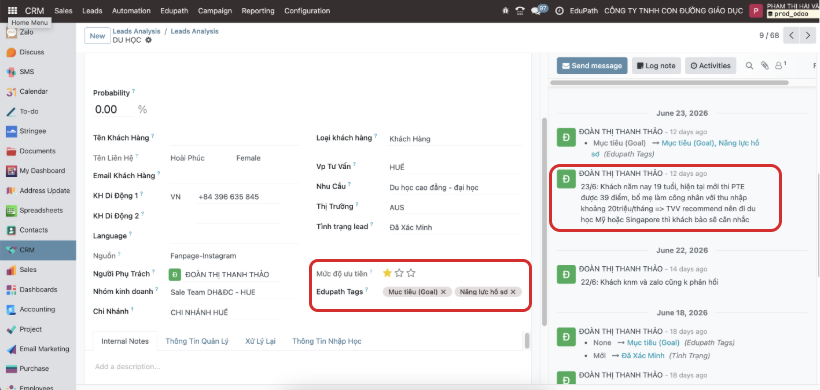Open Accounting app in sidebar
Image resolution: width=820 pixels, height=390 pixels.
[x=38, y=309]
